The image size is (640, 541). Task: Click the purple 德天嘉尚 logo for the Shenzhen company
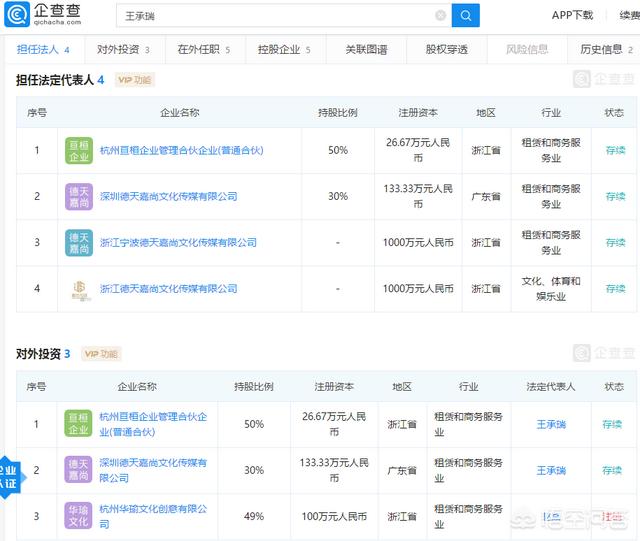coord(79,197)
